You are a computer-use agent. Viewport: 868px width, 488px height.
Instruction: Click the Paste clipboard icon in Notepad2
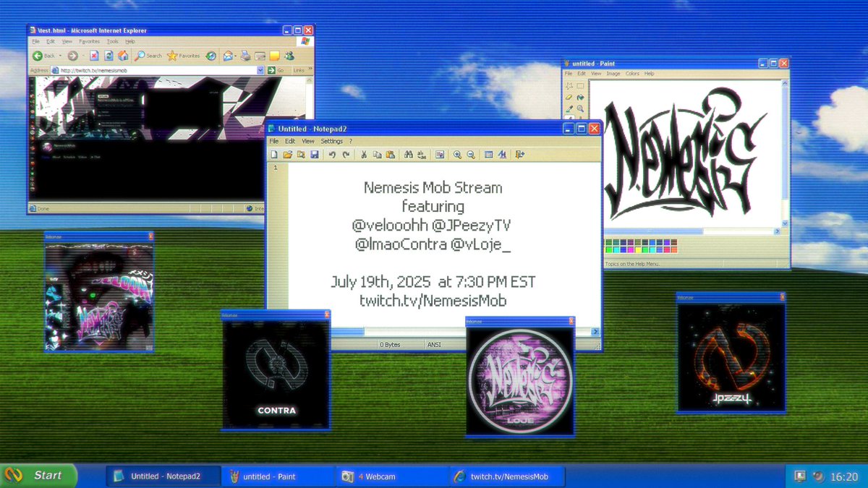[390, 154]
